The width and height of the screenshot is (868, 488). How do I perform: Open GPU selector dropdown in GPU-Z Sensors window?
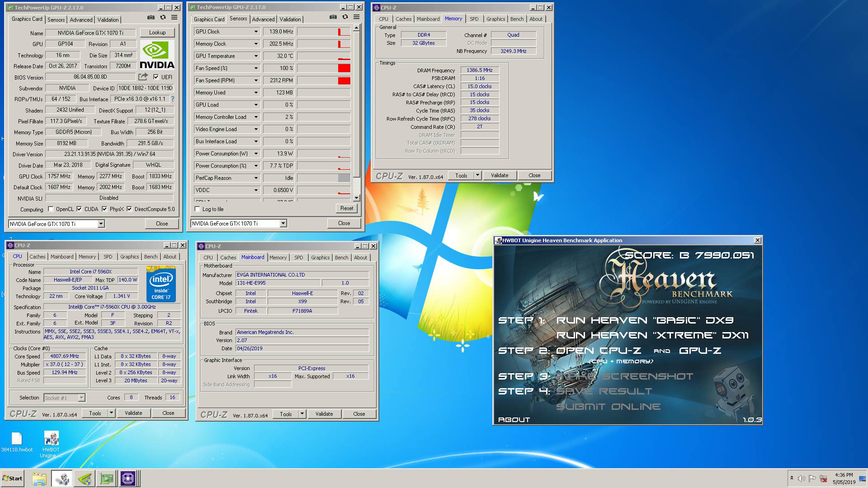pyautogui.click(x=283, y=224)
